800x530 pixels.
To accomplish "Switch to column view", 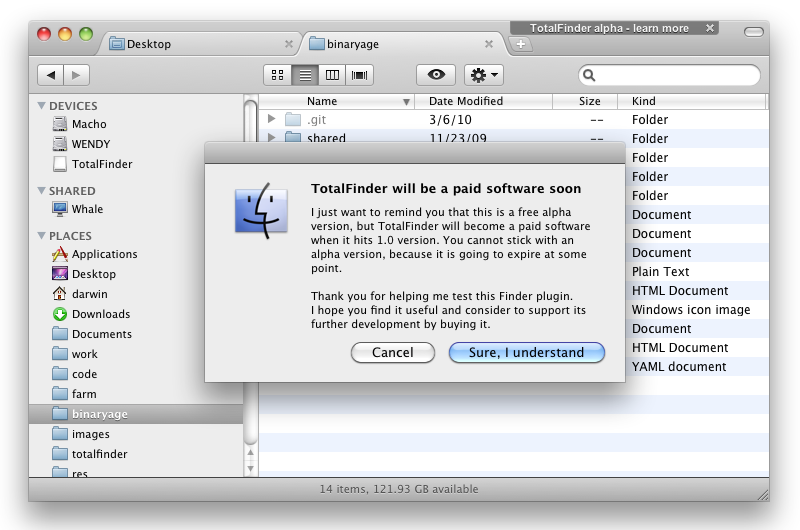I will [x=332, y=75].
